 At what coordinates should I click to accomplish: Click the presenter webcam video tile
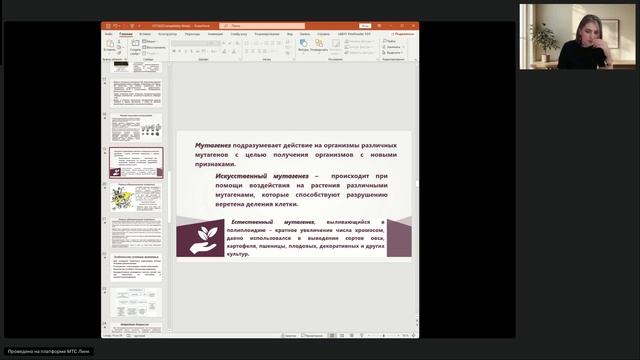(578, 37)
